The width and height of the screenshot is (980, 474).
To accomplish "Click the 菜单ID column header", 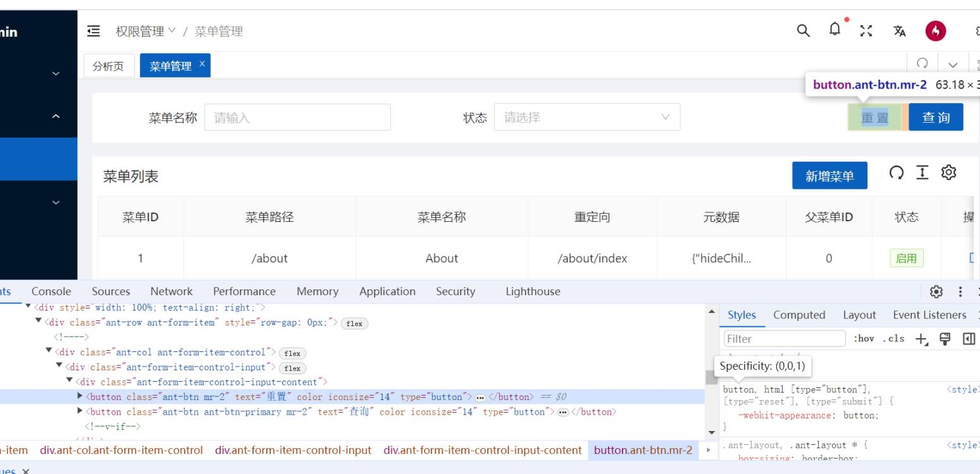I will (140, 217).
